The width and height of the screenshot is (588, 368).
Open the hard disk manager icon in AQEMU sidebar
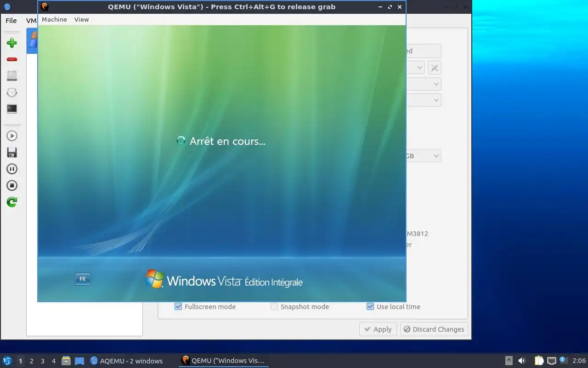click(12, 76)
